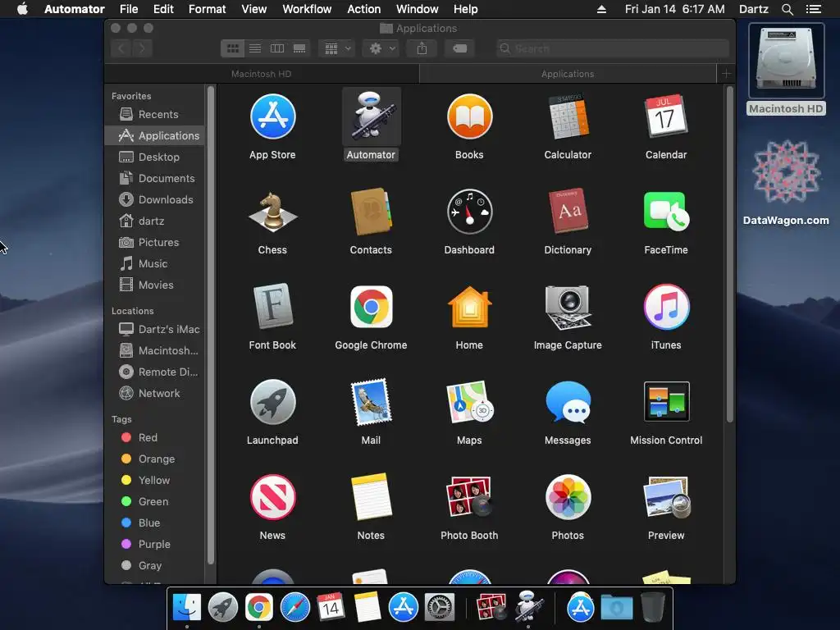Open the Contacts app icon
This screenshot has width=840, height=630.
(x=371, y=212)
